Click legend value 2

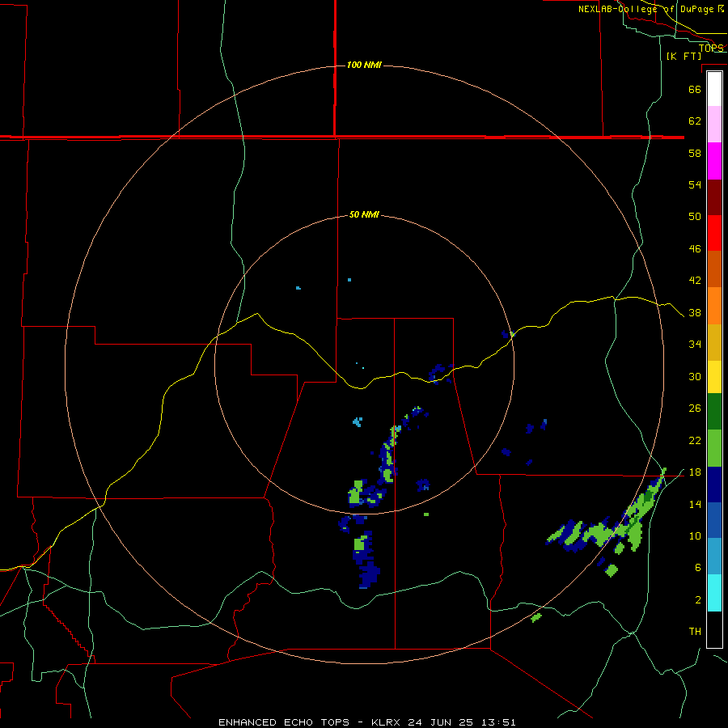pyautogui.click(x=697, y=600)
